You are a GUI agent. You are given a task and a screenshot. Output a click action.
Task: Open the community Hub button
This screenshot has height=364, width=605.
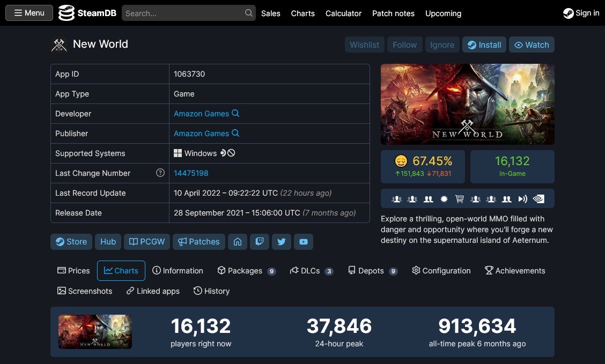108,242
